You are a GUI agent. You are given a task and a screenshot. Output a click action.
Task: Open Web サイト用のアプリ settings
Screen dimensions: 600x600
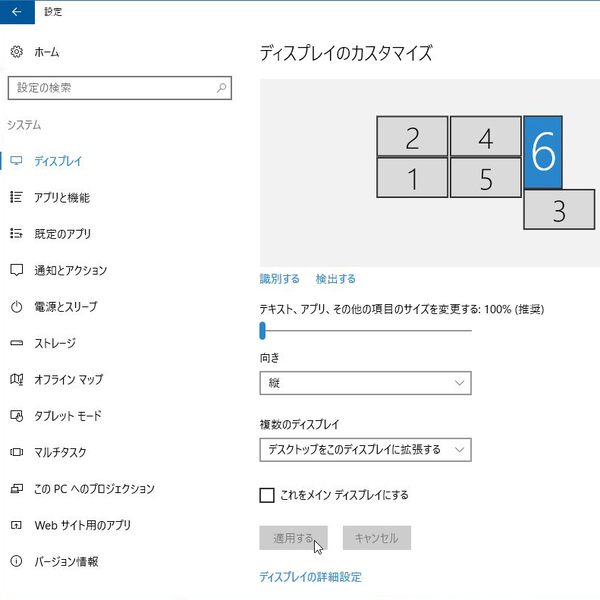[x=83, y=525]
